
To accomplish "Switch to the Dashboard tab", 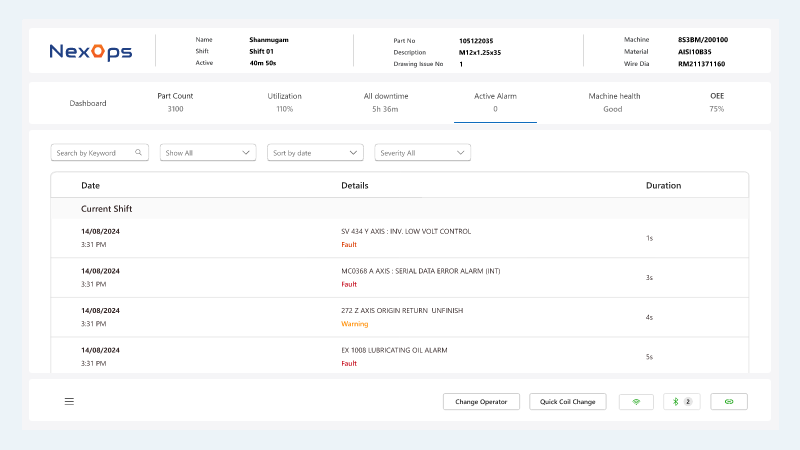I will tap(88, 103).
